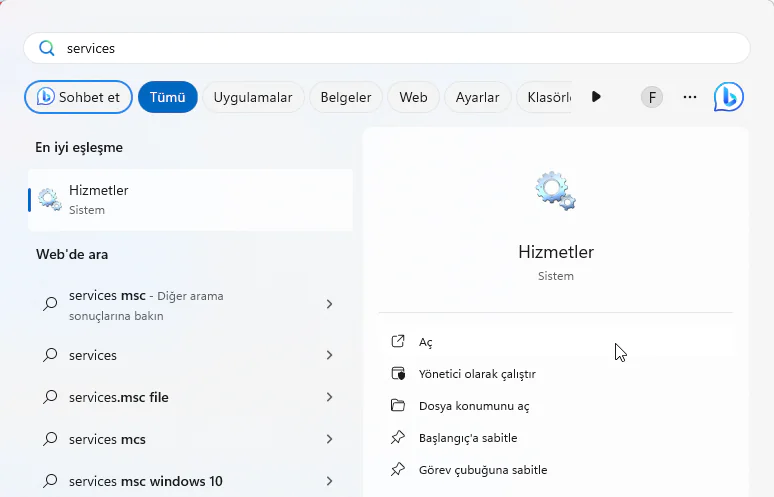Viewport: 774px width, 497px height.
Task: Click the Hizmetler gears icon in results list
Action: [50, 199]
